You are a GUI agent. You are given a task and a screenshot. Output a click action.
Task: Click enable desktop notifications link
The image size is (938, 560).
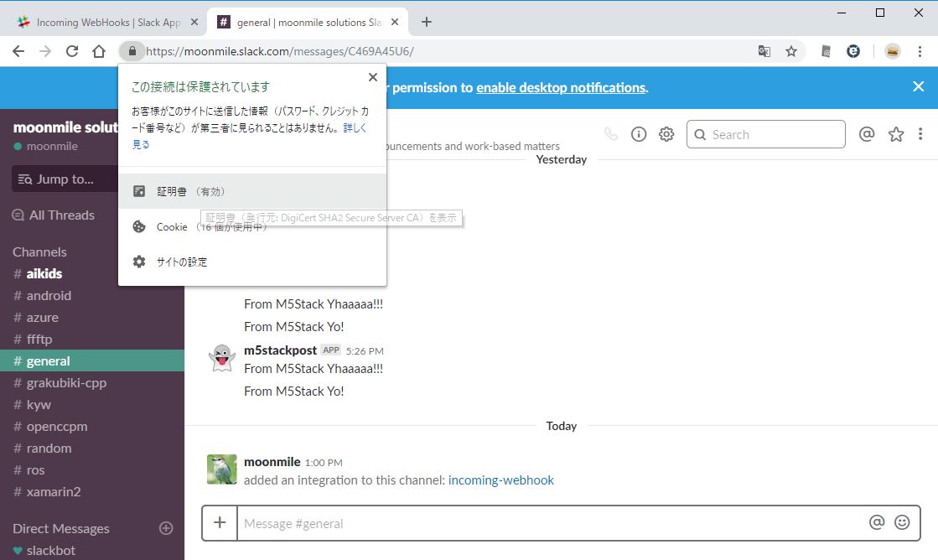click(561, 87)
